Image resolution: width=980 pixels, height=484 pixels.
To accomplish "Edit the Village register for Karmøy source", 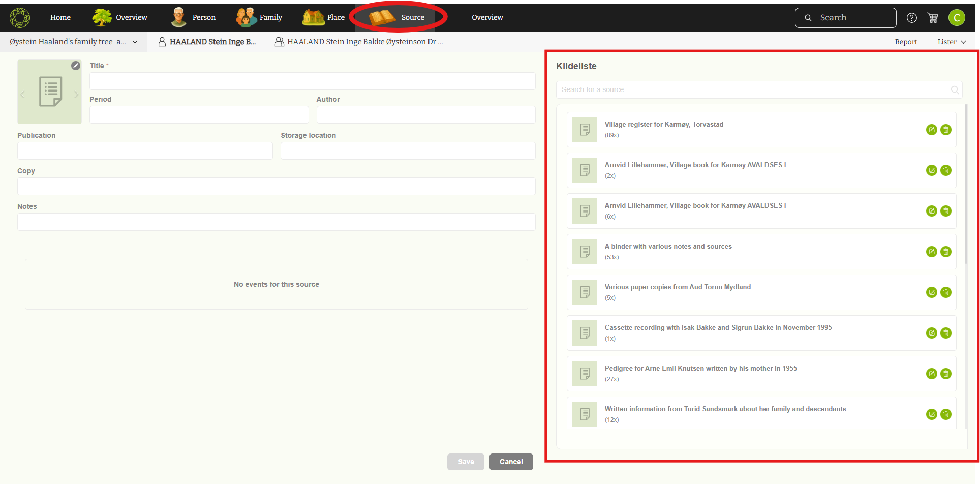I will (931, 130).
